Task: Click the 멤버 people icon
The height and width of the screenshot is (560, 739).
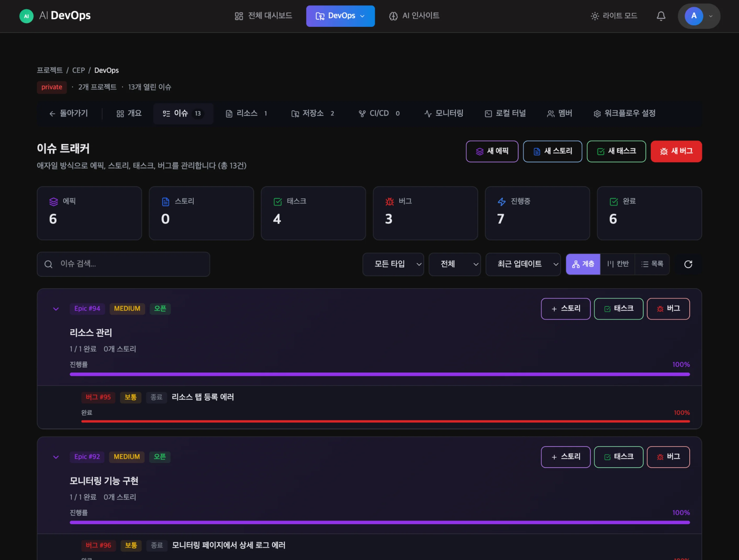Action: (551, 114)
